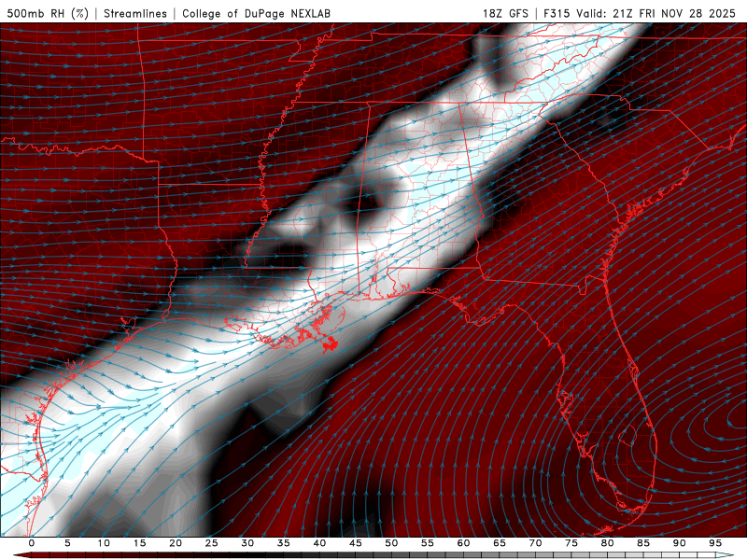Click the "25" colorbar label
Screen dimensions: 747x560
(x=212, y=543)
